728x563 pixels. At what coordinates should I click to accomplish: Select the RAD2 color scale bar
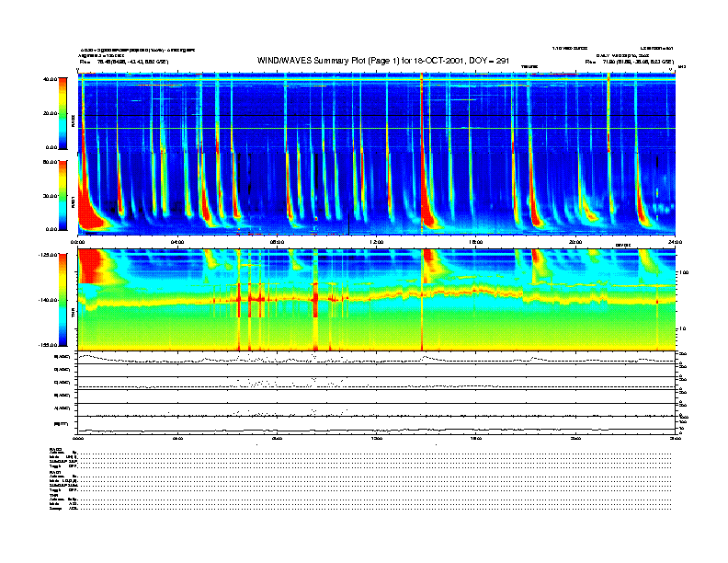click(x=63, y=113)
